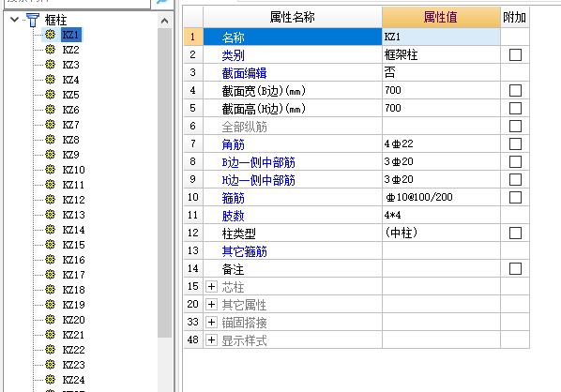Select KZ16 in the component tree
The image size is (561, 392).
(x=74, y=260)
